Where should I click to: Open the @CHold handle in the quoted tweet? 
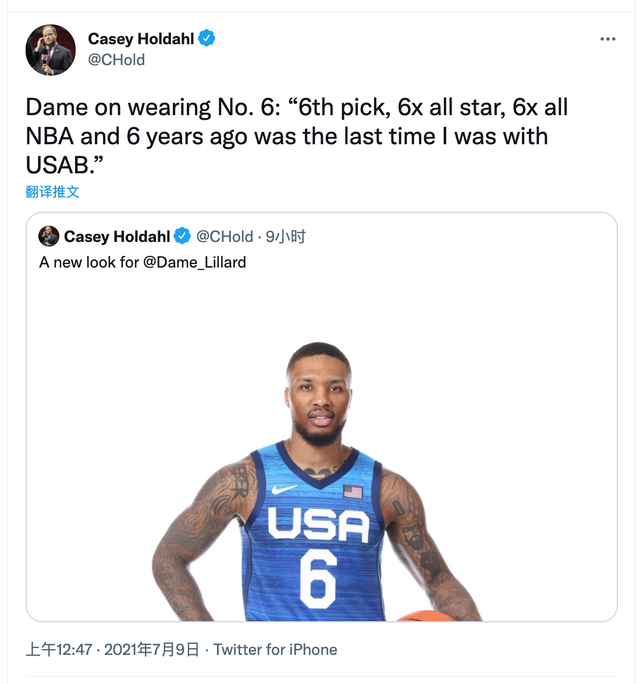click(x=224, y=236)
